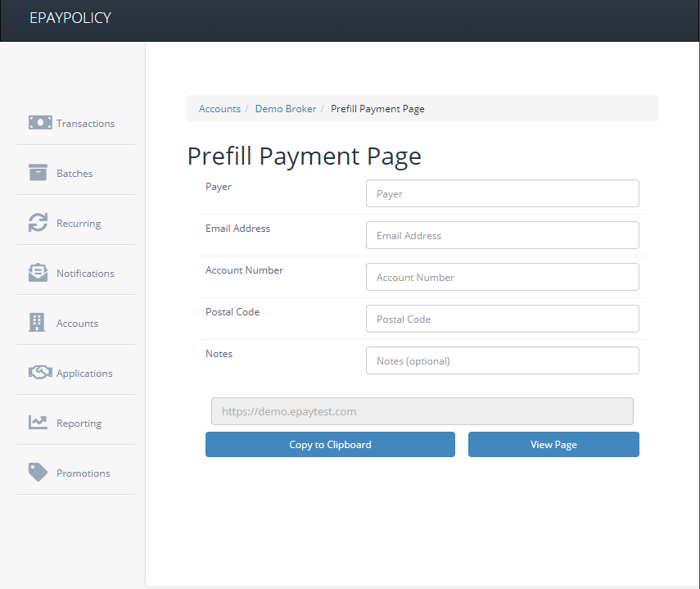This screenshot has width=700, height=589.
Task: Click Copy to Clipboard button
Action: [x=331, y=444]
